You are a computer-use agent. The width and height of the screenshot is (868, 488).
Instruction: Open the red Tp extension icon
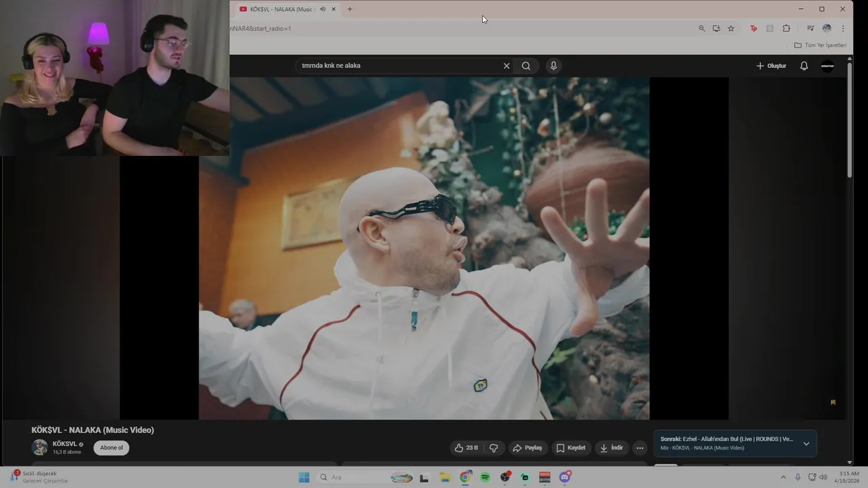coord(753,28)
